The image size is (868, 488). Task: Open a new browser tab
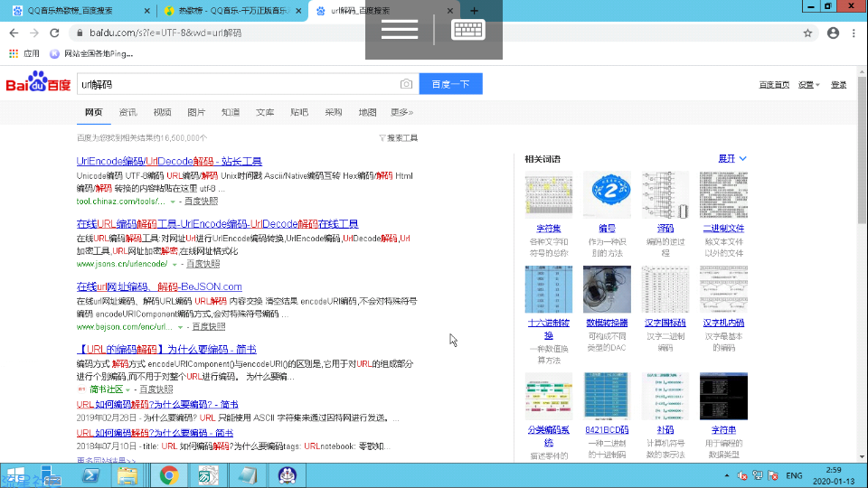coord(475,11)
